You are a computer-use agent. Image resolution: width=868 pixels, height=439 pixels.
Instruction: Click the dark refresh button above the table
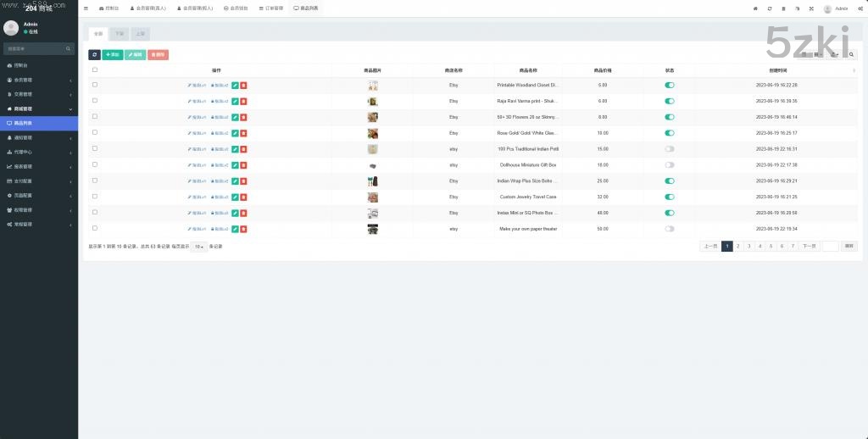pyautogui.click(x=94, y=54)
